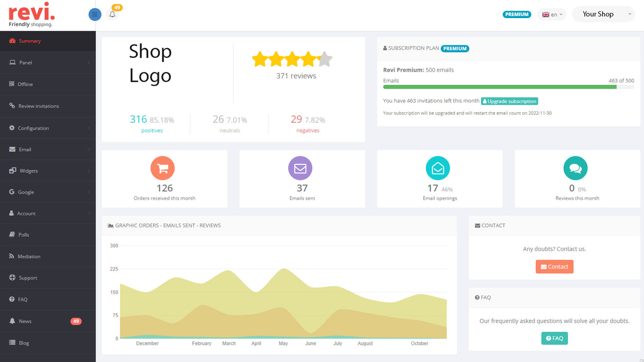Click the orange shopping cart orders icon
Viewport: 644px width, 362px height.
[163, 168]
